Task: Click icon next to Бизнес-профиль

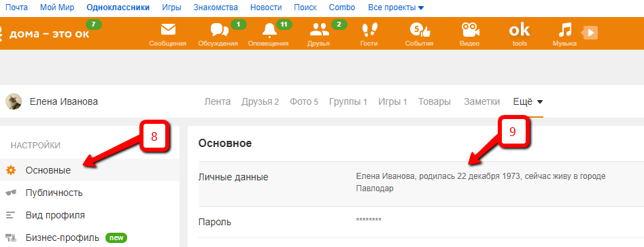Action: [11, 237]
